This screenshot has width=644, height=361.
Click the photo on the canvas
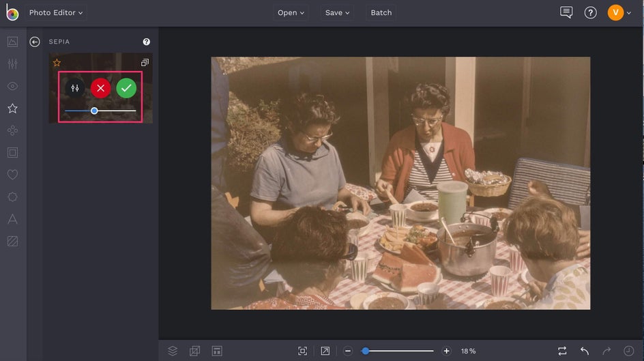(x=400, y=183)
